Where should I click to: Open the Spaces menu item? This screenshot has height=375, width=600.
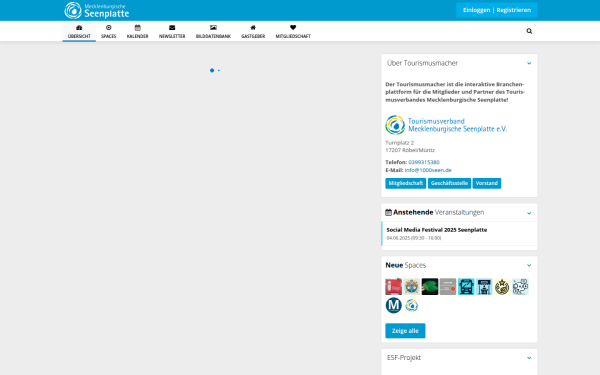pos(109,31)
